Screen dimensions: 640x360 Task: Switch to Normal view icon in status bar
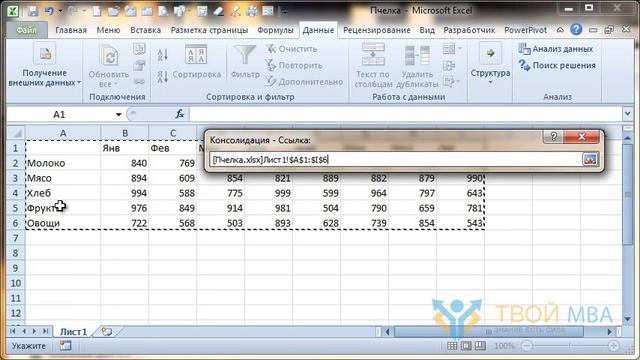(x=452, y=346)
